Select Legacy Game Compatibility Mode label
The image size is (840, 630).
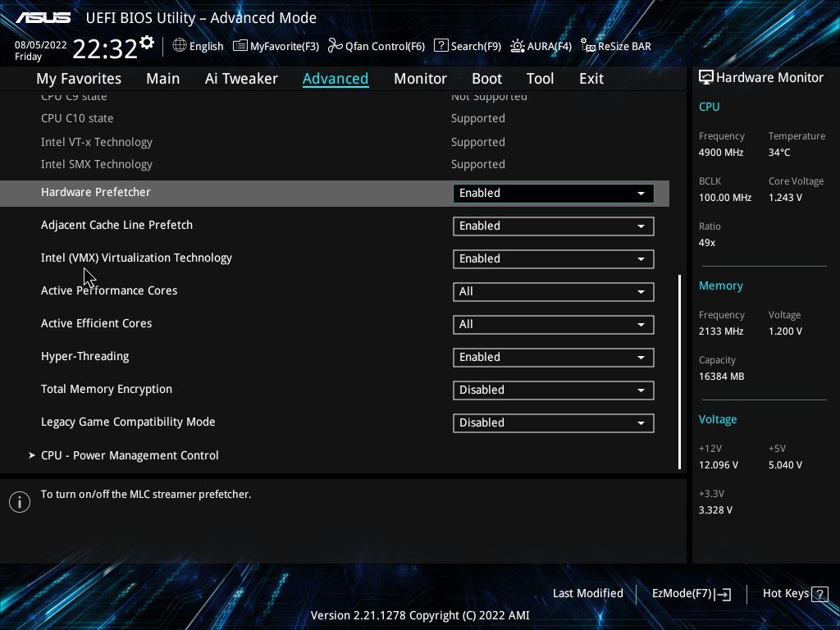(x=128, y=422)
